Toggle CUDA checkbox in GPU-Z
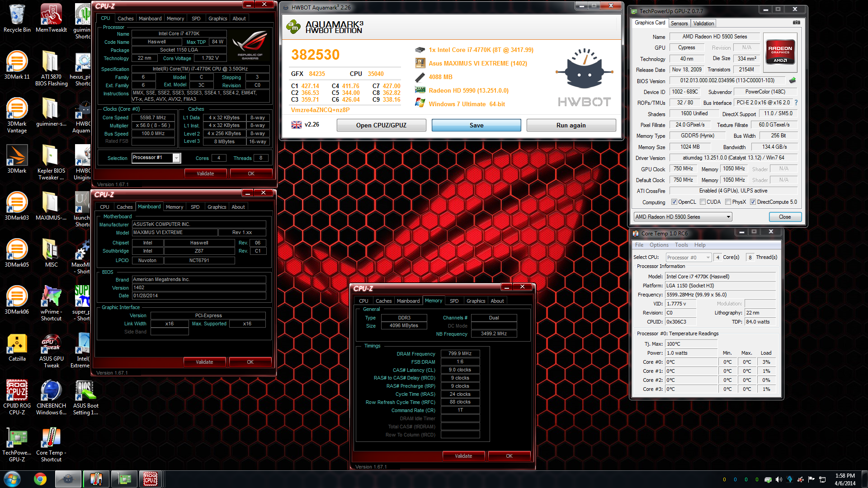 click(x=703, y=202)
